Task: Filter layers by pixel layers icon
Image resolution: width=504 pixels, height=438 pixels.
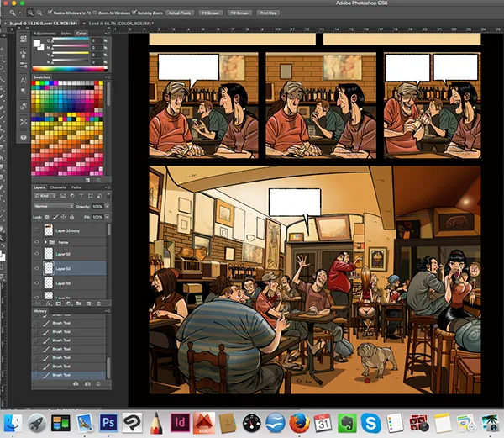Action: (x=63, y=196)
